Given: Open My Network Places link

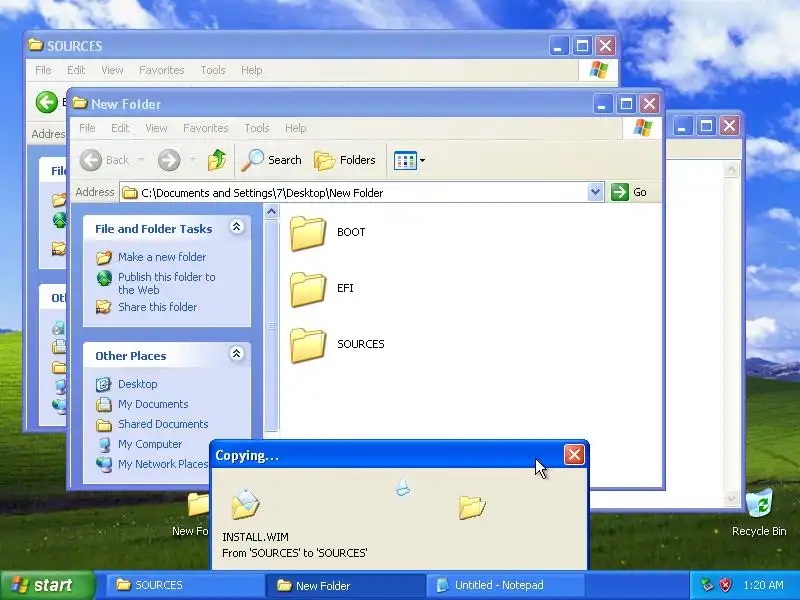Looking at the screenshot, I should click(x=163, y=464).
